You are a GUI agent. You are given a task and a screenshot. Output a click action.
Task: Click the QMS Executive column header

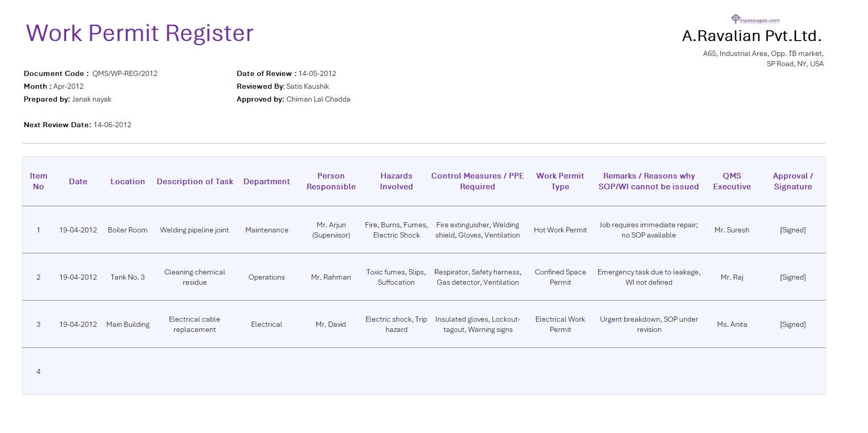(731, 182)
